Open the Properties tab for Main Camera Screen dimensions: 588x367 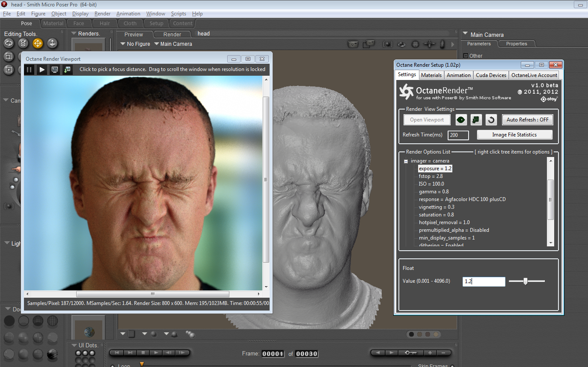(x=517, y=44)
